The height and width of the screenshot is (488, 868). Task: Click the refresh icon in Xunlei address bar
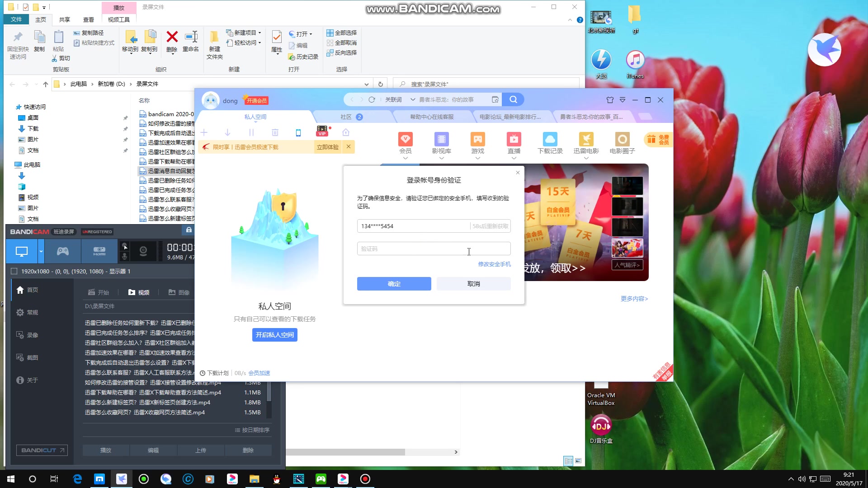tap(372, 99)
